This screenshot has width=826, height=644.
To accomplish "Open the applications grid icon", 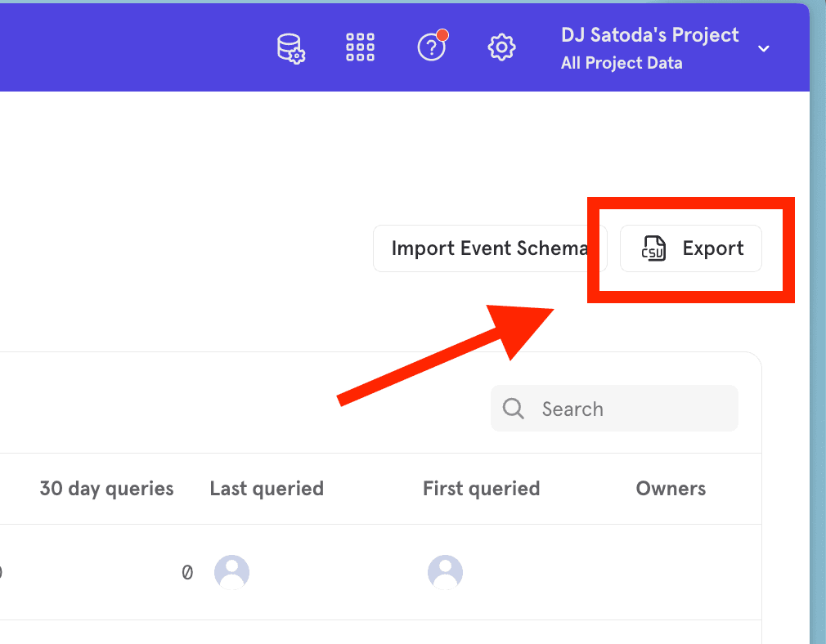I will click(360, 47).
